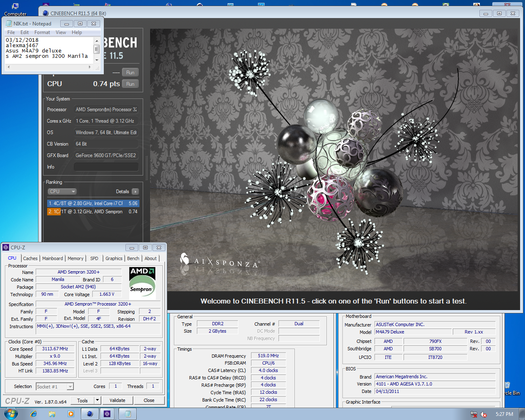Select the AMD Sempron 0.74 ranking row
Image resolution: width=525 pixels, height=420 pixels.
point(93,212)
